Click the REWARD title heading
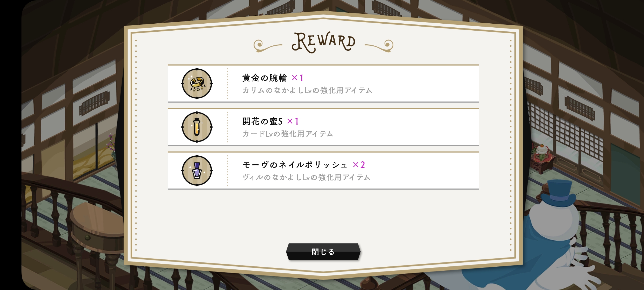This screenshot has width=644, height=290. click(323, 42)
